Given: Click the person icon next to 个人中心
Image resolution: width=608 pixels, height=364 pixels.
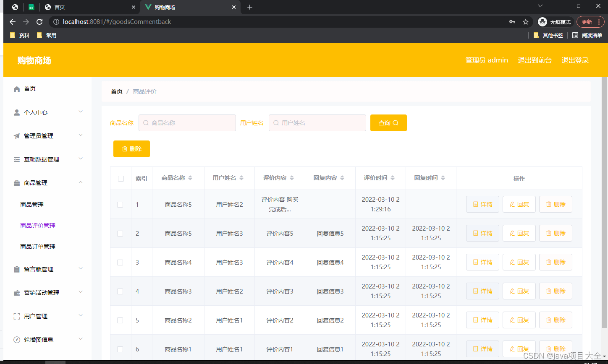Looking at the screenshot, I should (x=17, y=112).
